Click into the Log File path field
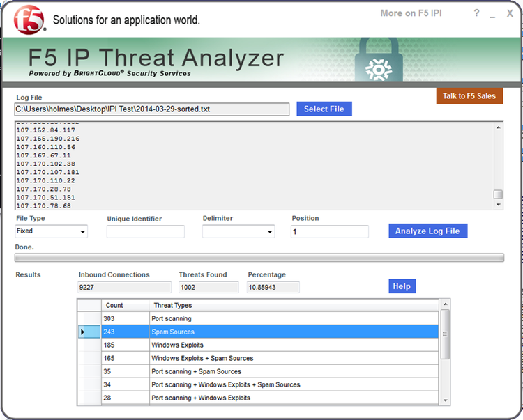The height and width of the screenshot is (420, 523). click(152, 109)
